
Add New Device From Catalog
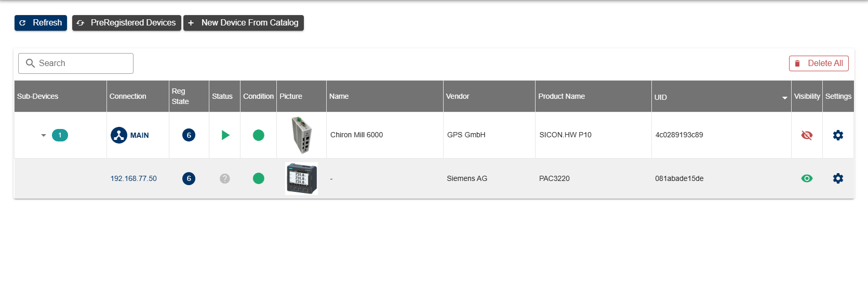tap(243, 23)
